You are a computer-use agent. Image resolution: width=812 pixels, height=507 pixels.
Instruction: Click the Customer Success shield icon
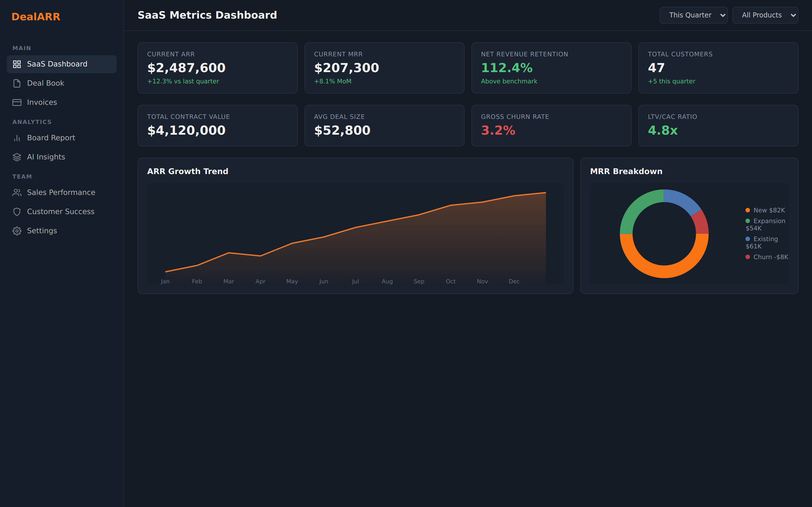(17, 212)
